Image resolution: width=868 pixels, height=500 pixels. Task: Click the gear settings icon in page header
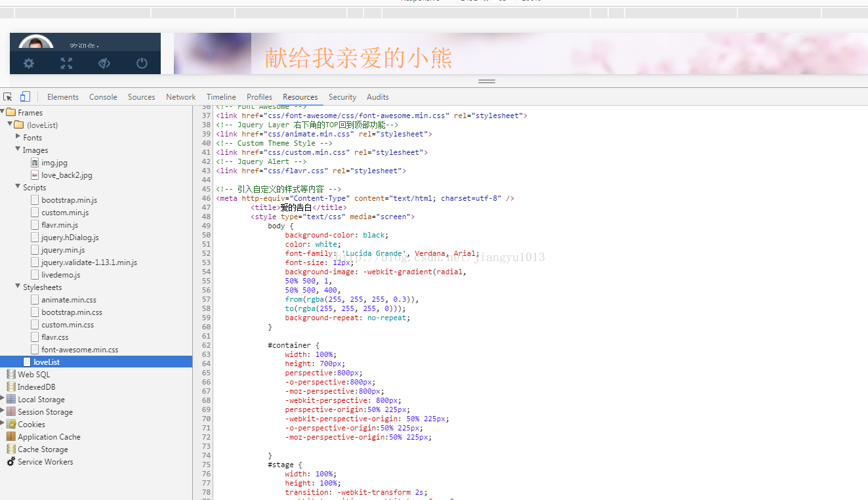[29, 63]
